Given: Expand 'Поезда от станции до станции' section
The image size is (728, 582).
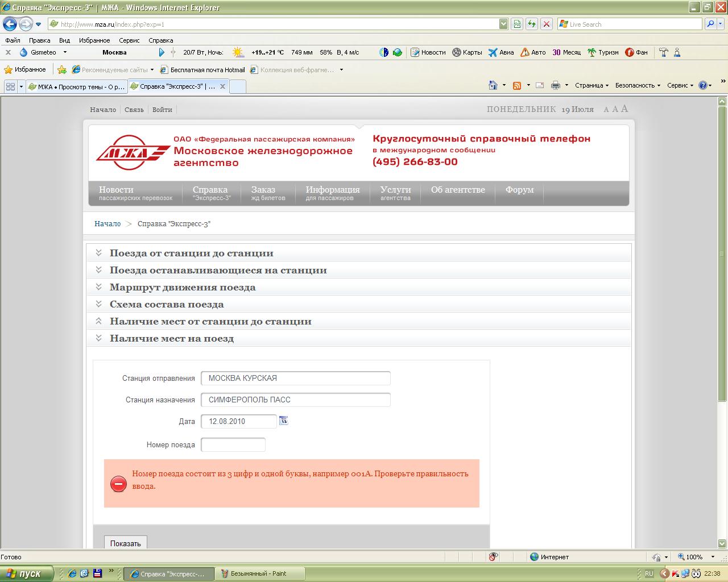Looking at the screenshot, I should (x=191, y=253).
